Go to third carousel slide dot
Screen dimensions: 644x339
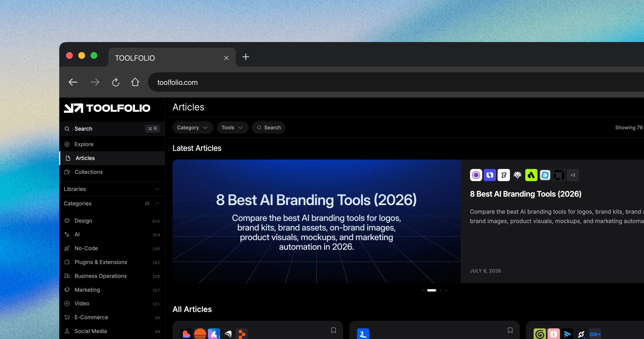441,290
